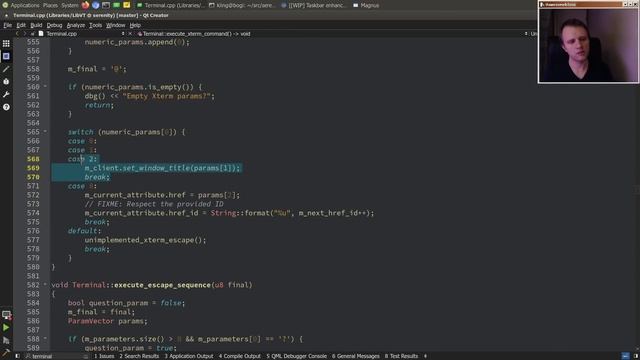Open the Design mode pencil icon
This screenshot has width=640, height=360.
tap(6, 69)
